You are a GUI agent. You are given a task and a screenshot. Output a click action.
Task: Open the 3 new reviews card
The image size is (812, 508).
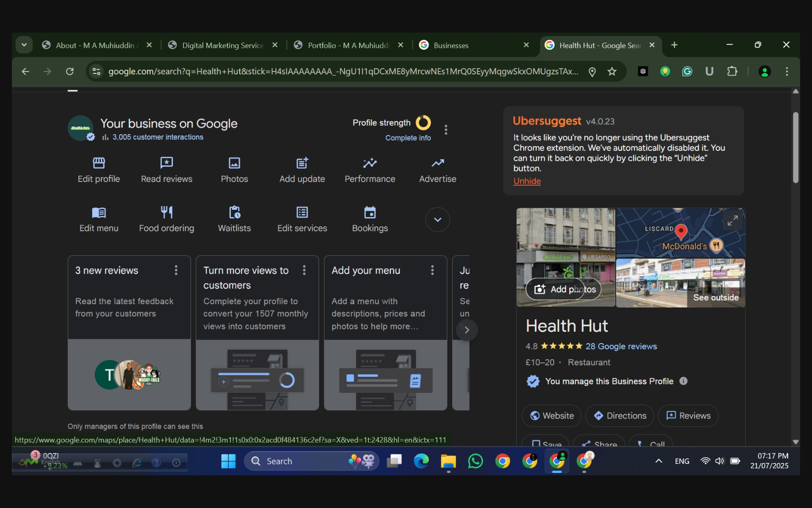(129, 333)
